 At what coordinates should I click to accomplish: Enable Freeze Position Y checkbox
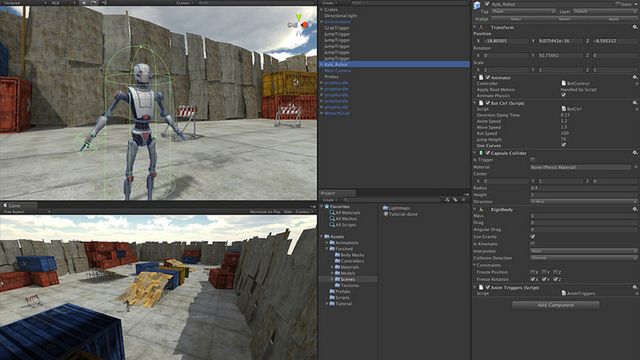[x=544, y=272]
